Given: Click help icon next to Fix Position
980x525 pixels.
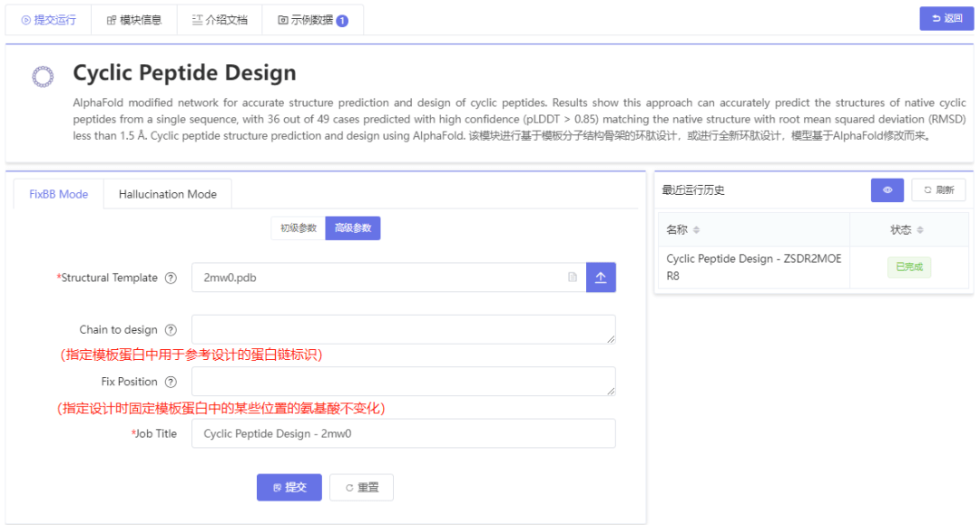Looking at the screenshot, I should coord(171,382).
